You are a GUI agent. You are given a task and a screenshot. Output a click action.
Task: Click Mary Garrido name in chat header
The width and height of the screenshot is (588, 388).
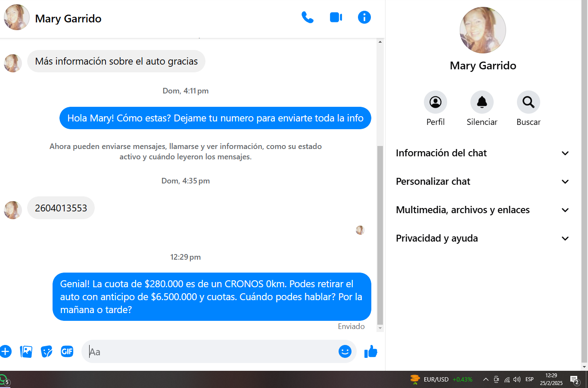point(68,19)
